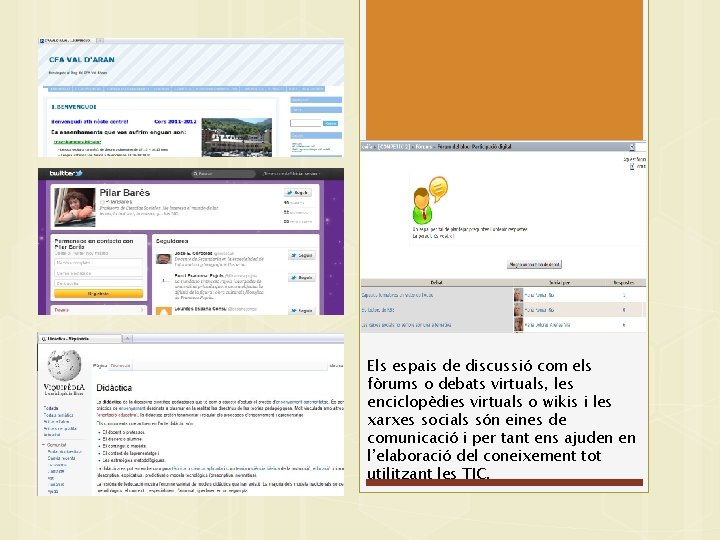Click the add new discussion topic button
Viewport: 720px width, 540px height.
534,264
